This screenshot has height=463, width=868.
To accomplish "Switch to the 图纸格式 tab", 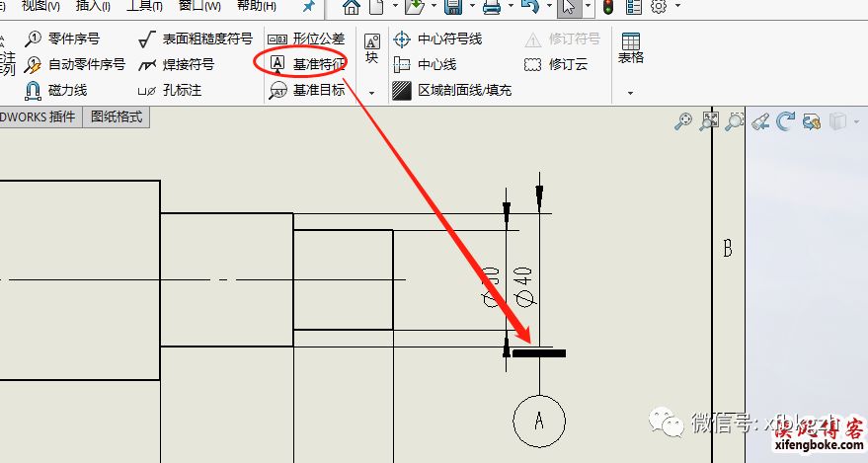I will click(x=117, y=116).
